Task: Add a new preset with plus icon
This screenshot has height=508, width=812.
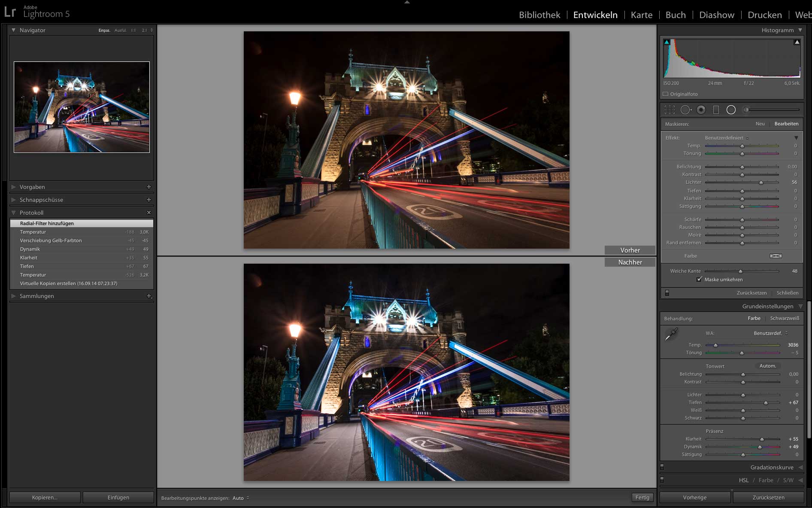Action: [x=149, y=187]
